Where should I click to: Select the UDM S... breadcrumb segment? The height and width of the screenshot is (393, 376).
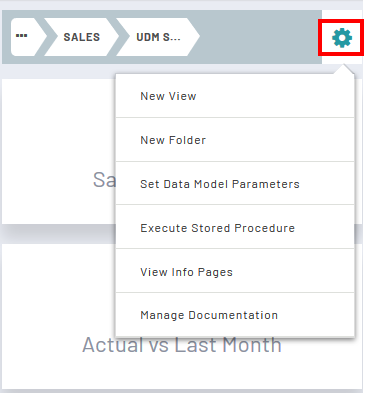(158, 37)
